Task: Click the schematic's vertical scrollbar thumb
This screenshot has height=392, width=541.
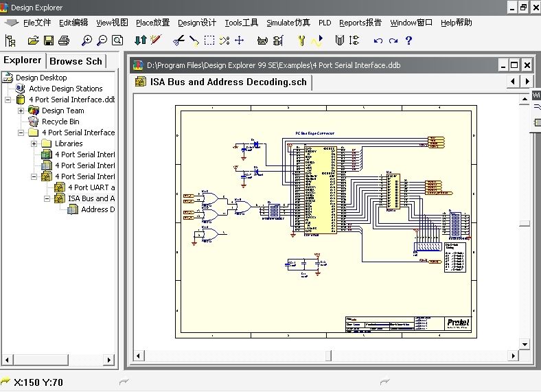Action: point(525,224)
